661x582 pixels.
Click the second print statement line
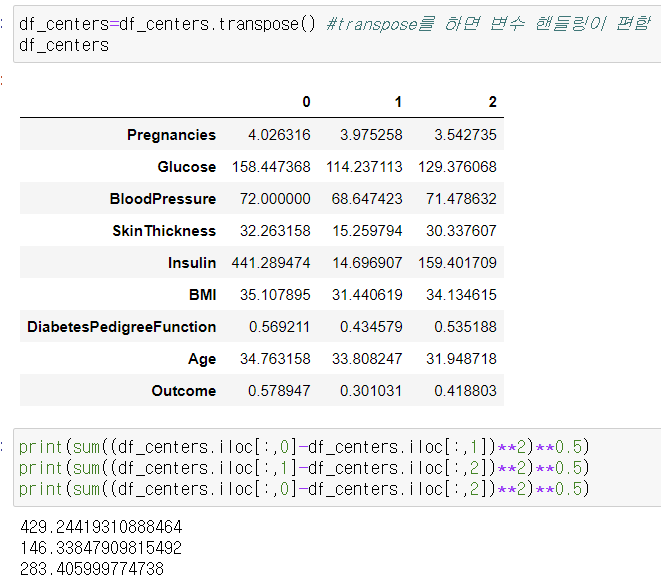304,468
